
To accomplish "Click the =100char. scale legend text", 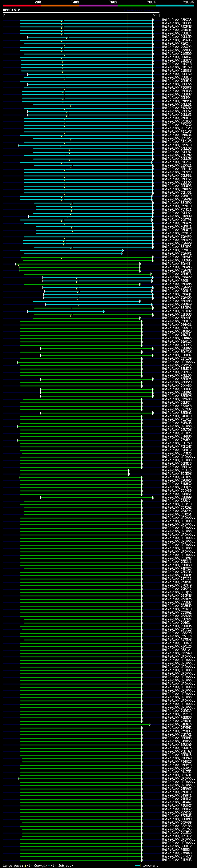I will tap(150, 866).
